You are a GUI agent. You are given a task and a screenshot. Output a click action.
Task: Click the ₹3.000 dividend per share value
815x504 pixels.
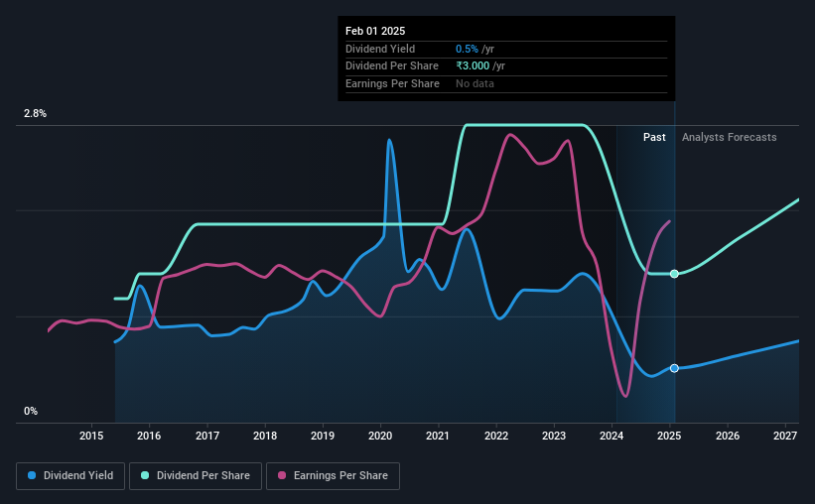473,66
